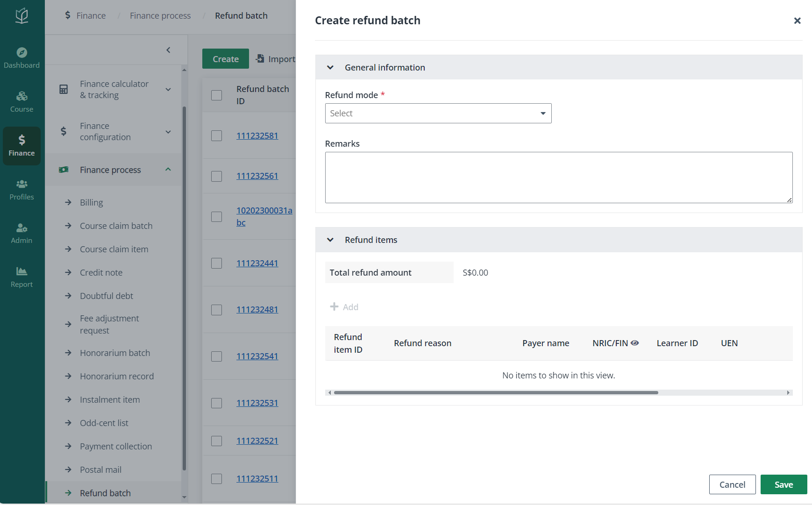Close the Create refund batch panel

click(797, 21)
